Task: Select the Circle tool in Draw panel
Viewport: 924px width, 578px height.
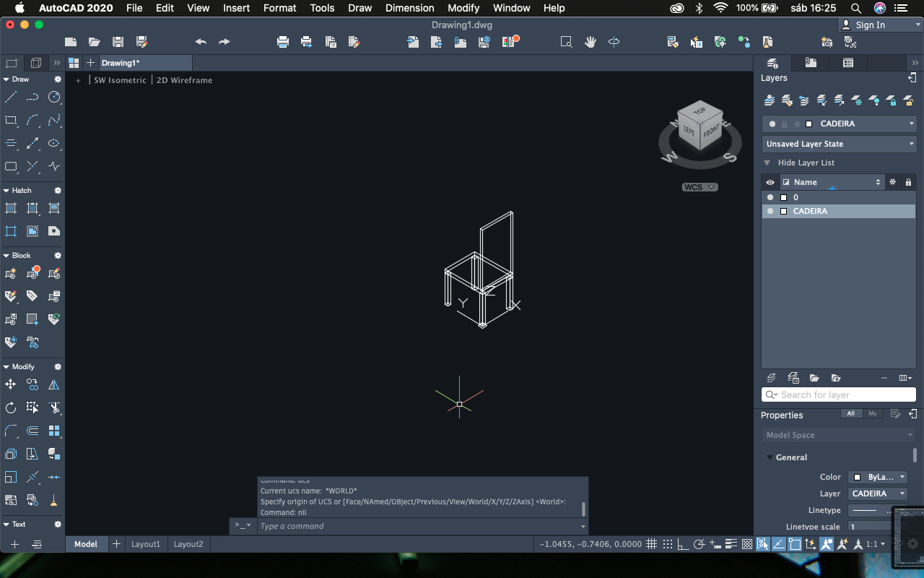Action: (x=54, y=98)
